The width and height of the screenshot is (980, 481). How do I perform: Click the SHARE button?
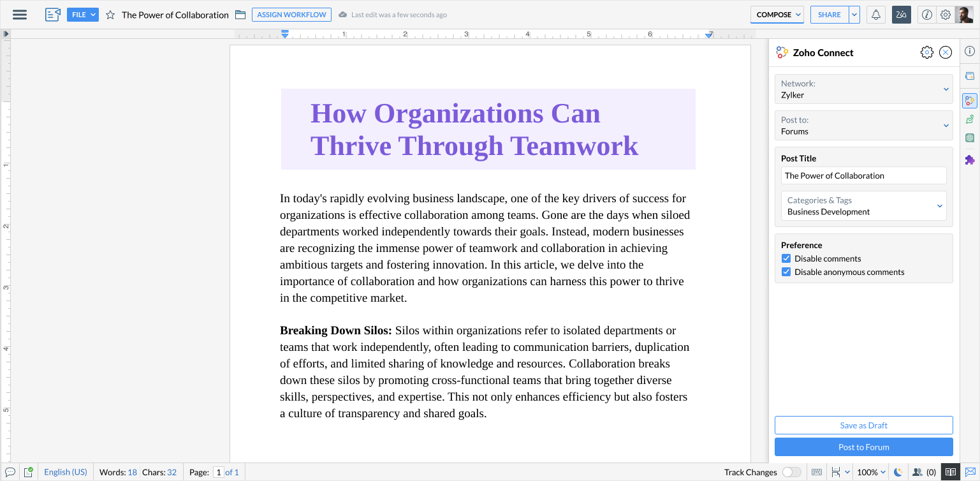pyautogui.click(x=830, y=15)
